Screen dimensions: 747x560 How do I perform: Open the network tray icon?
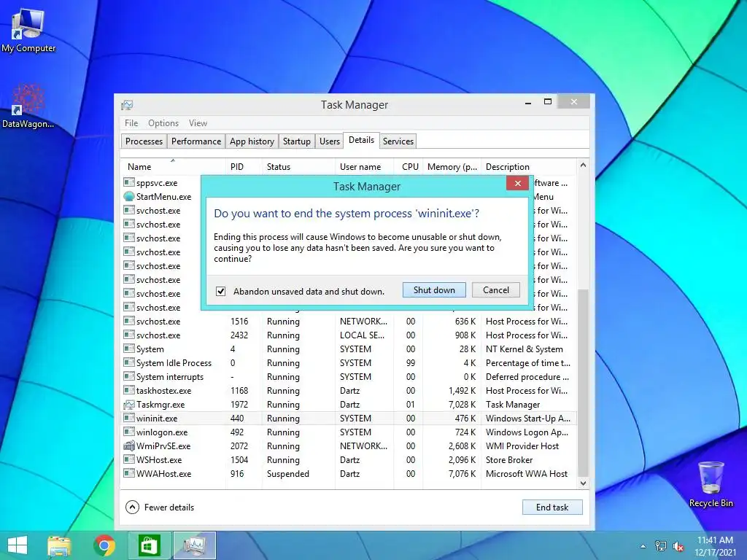661,546
